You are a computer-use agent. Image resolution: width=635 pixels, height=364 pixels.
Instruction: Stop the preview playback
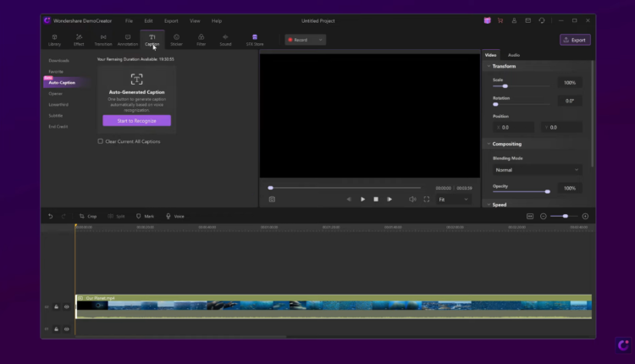tap(376, 199)
